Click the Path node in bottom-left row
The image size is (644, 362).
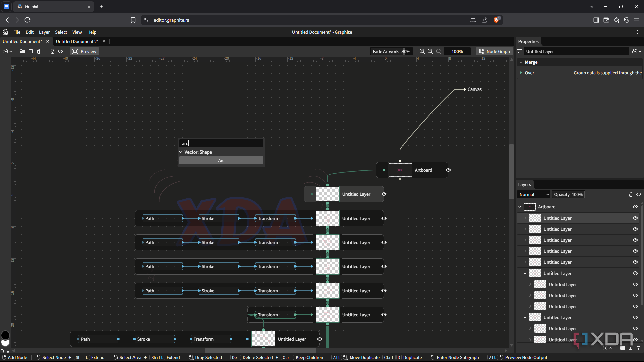(x=97, y=339)
